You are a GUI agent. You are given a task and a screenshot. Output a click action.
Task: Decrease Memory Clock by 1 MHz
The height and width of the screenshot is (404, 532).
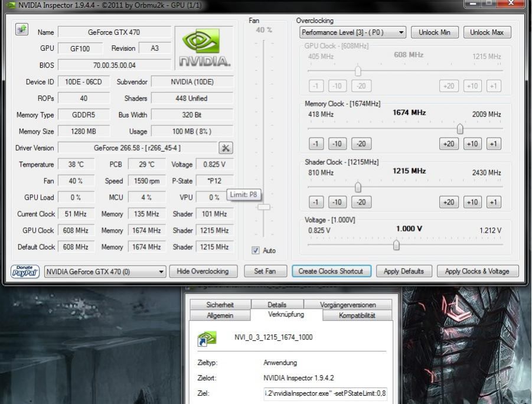316,144
